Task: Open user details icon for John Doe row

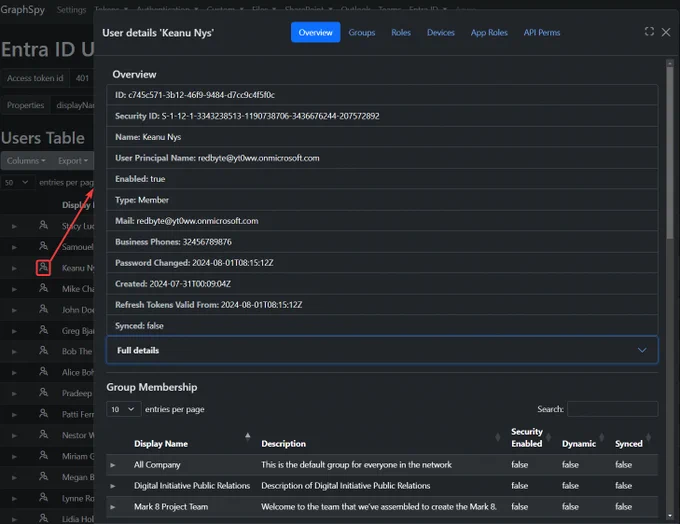Action: coord(43,309)
